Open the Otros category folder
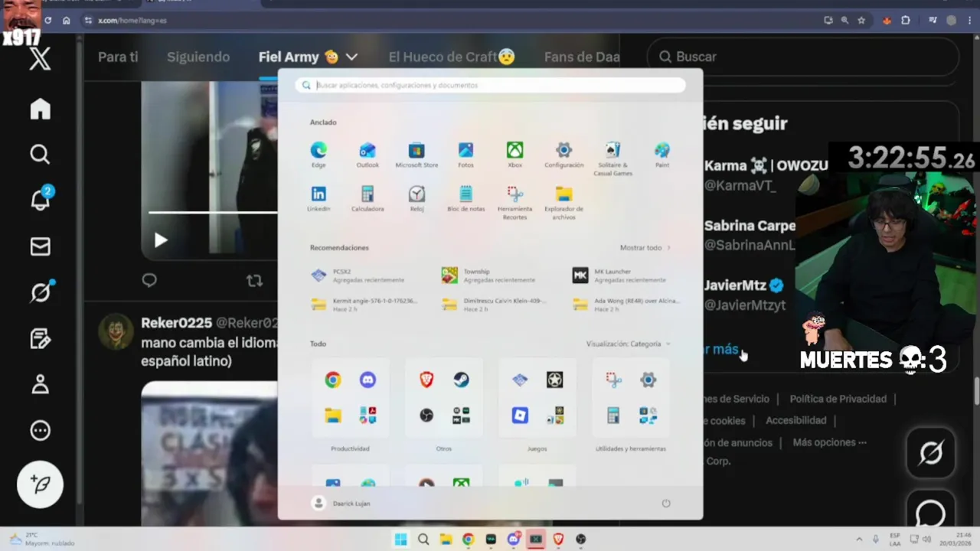Image resolution: width=980 pixels, height=551 pixels. (443, 398)
